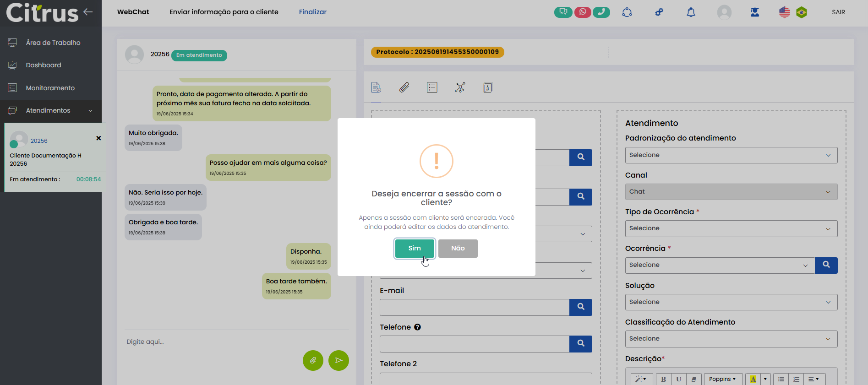Image resolution: width=868 pixels, height=385 pixels.
Task: Open Dashboard in the sidebar
Action: (x=44, y=65)
